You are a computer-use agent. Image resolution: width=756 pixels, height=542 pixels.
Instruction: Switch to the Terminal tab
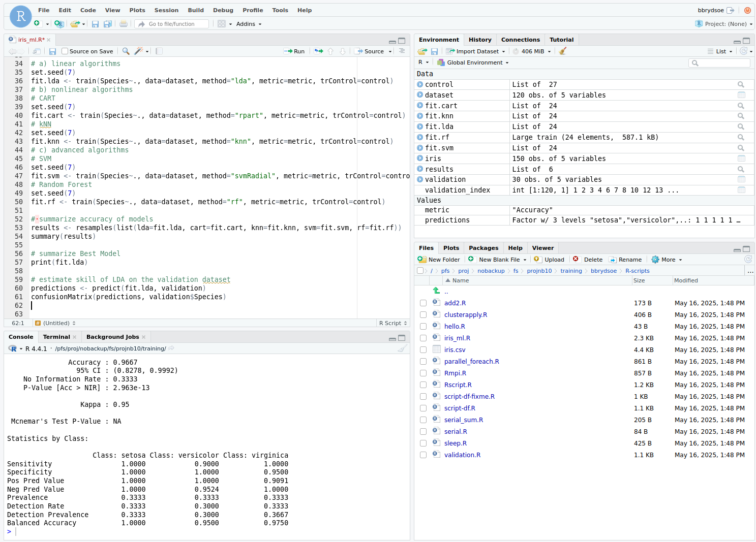click(56, 337)
